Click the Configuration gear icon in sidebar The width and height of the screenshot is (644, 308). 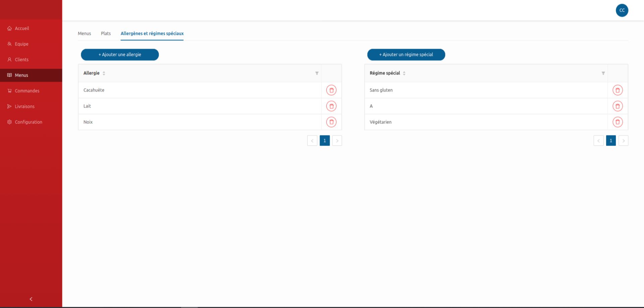[x=9, y=122]
